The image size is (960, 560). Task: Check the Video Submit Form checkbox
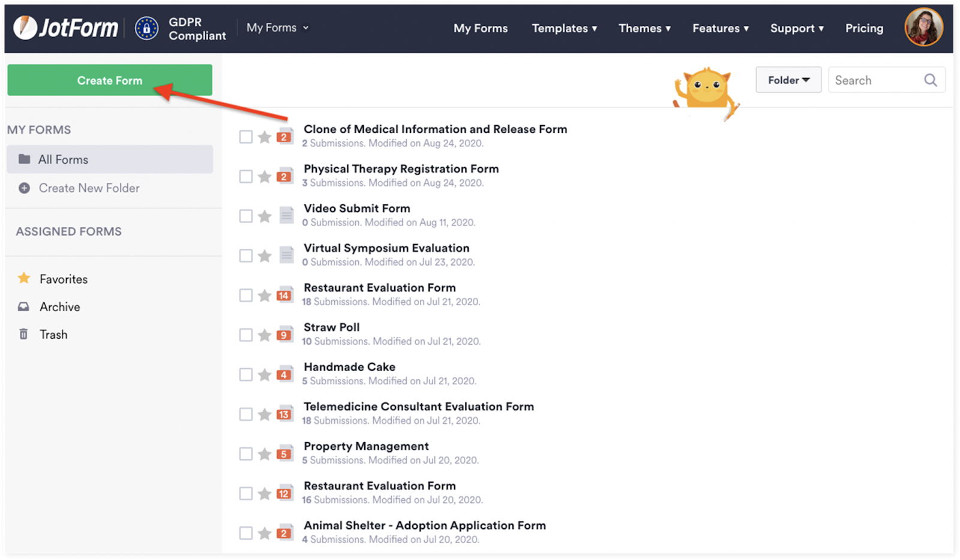pos(245,216)
